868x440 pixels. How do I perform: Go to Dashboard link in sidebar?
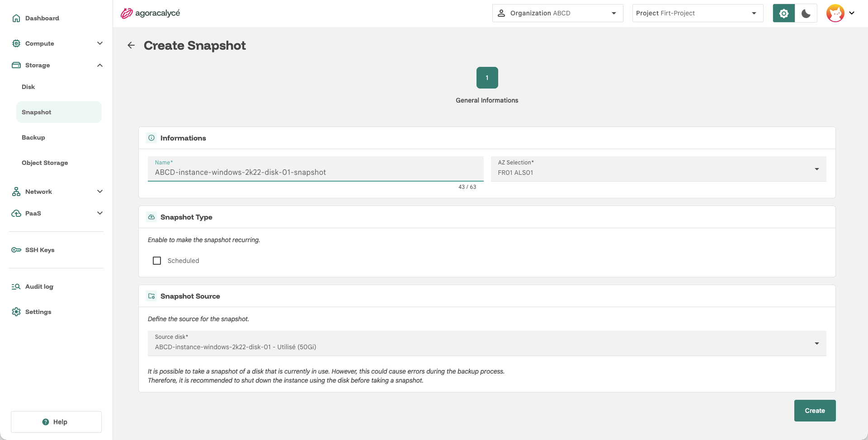[x=42, y=18]
